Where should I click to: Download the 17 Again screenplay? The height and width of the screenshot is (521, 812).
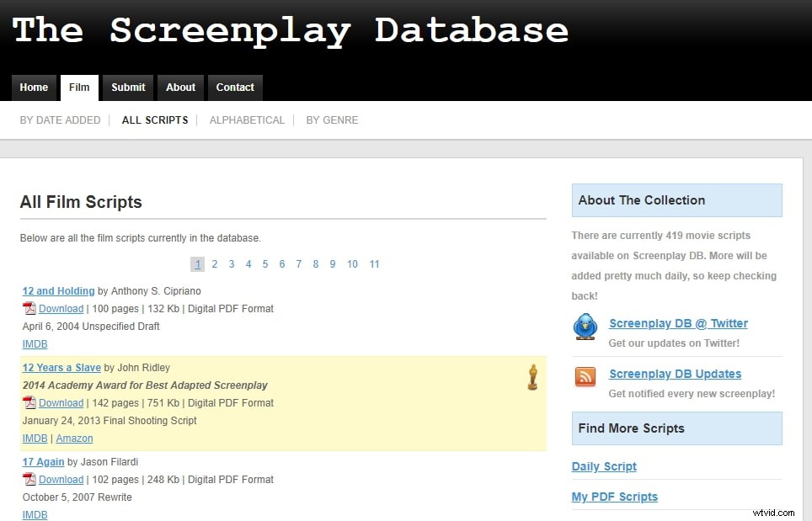(x=60, y=479)
